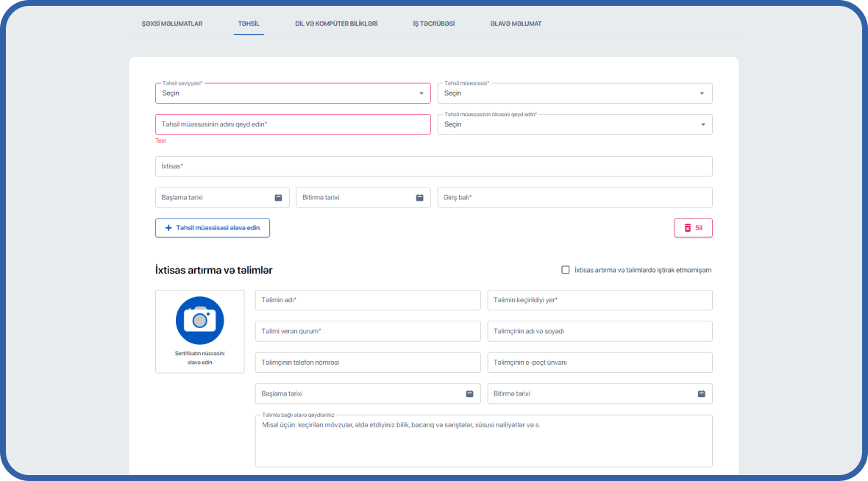Click the İxtisas input field
This screenshot has height=481, width=868.
point(433,166)
